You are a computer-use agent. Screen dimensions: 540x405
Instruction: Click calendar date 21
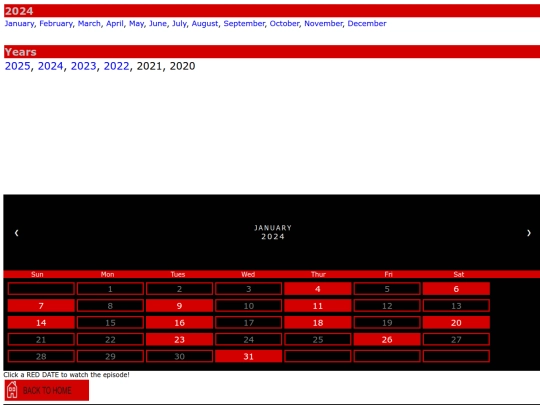(41, 339)
